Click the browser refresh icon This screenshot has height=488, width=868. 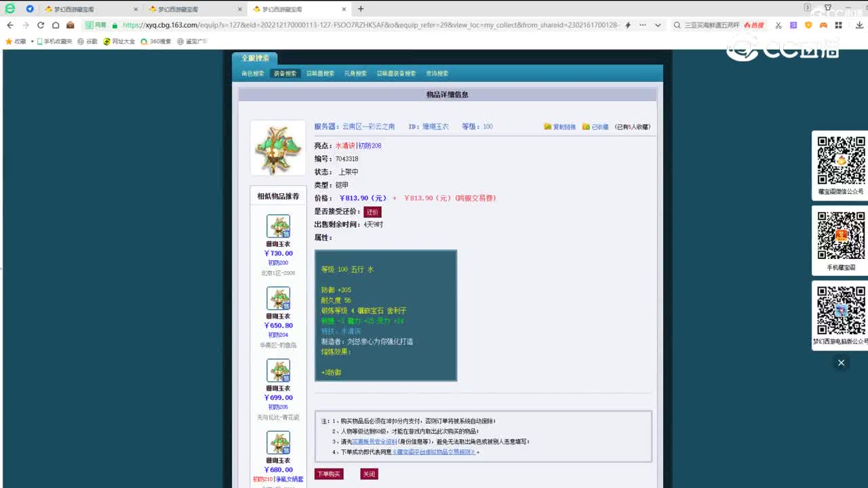pos(41,24)
